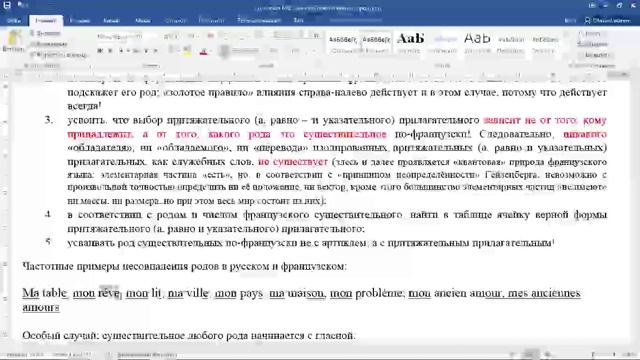Apply the light blue heading style
Screen dimensions: 640x360
[x=444, y=43]
